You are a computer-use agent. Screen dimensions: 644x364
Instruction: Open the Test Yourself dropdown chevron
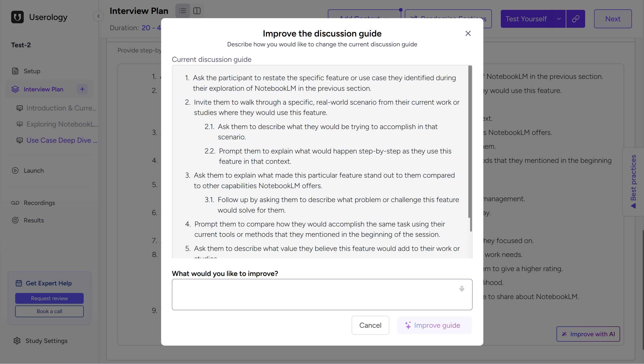(559, 19)
